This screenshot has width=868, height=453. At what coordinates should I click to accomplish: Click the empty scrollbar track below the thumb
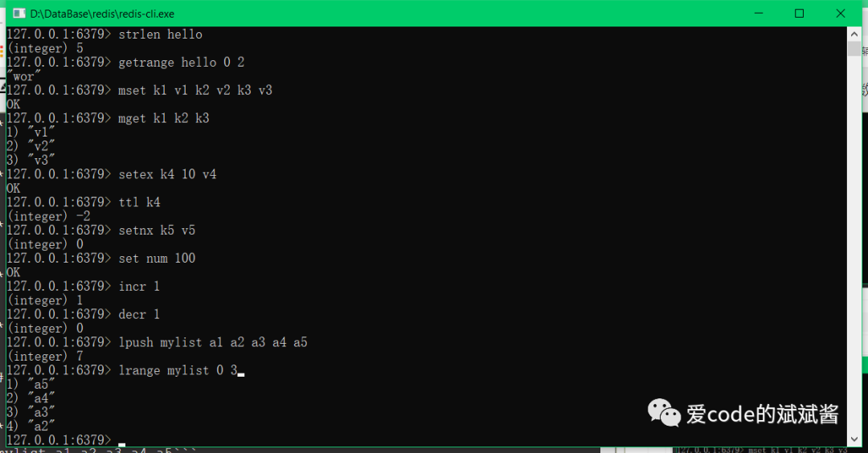click(854, 244)
